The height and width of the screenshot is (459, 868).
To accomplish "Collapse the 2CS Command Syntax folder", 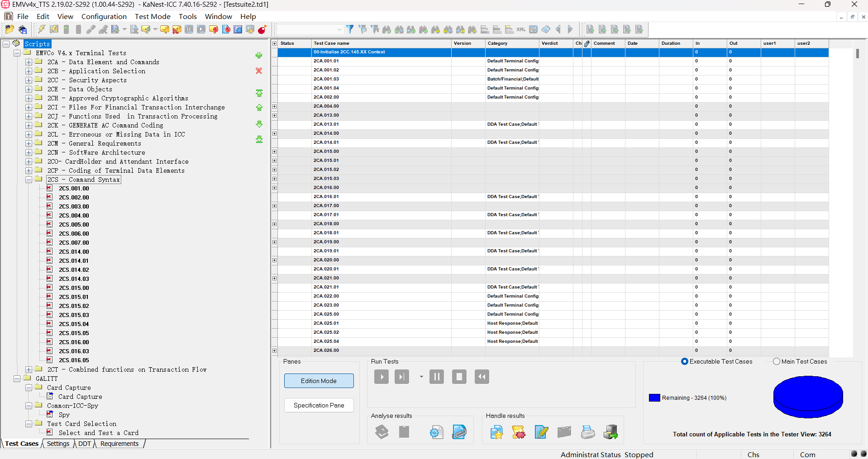I will 29,180.
